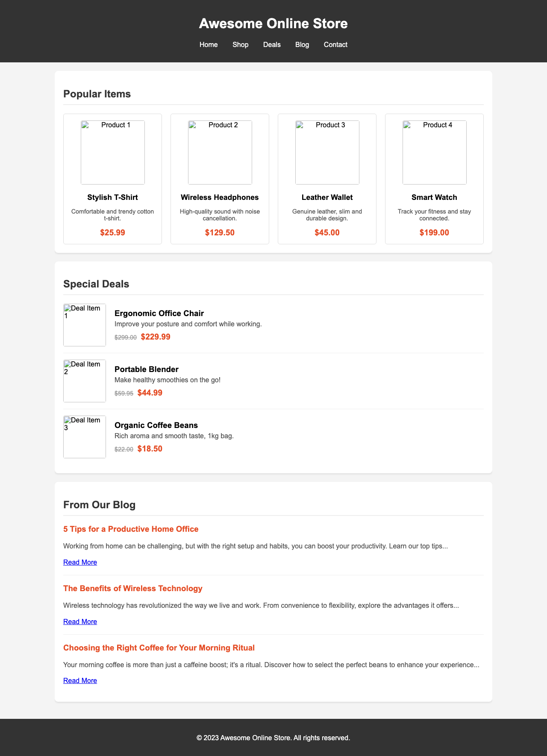Click the $229.99 discounted price

[156, 337]
